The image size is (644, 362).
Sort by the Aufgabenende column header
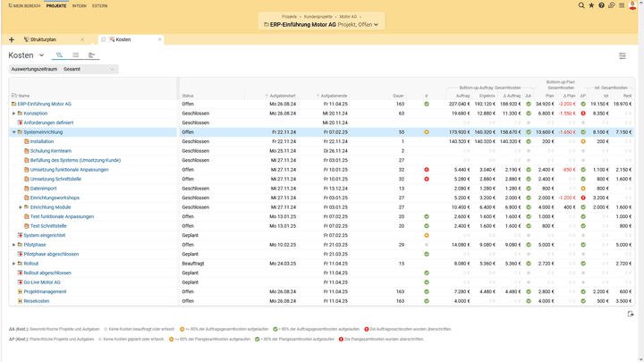coord(334,96)
